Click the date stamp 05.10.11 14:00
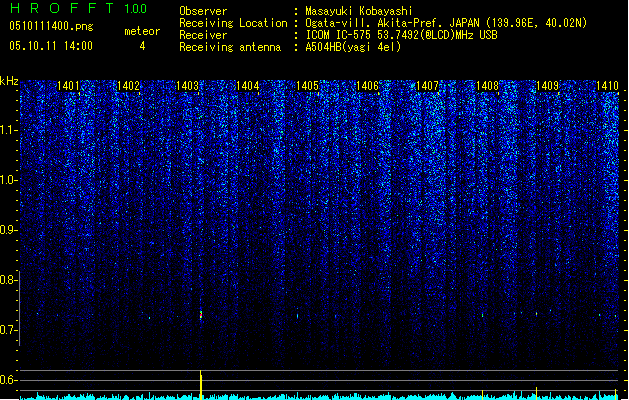This screenshot has height=400, width=629. click(51, 46)
